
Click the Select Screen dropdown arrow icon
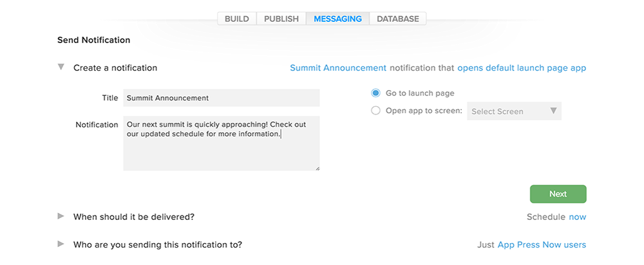pos(553,111)
